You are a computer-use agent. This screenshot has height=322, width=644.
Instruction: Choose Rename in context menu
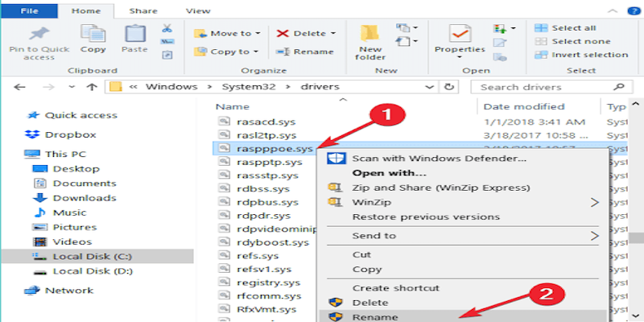pos(375,317)
